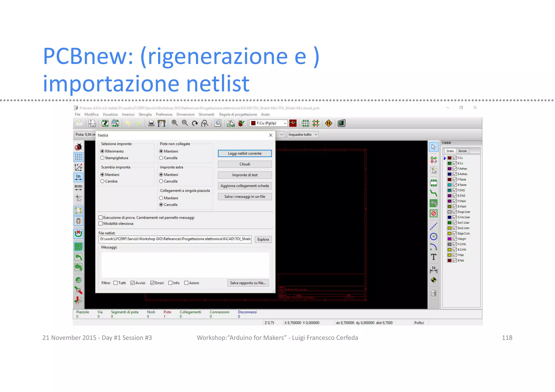Click Impronte di test button

click(245, 175)
